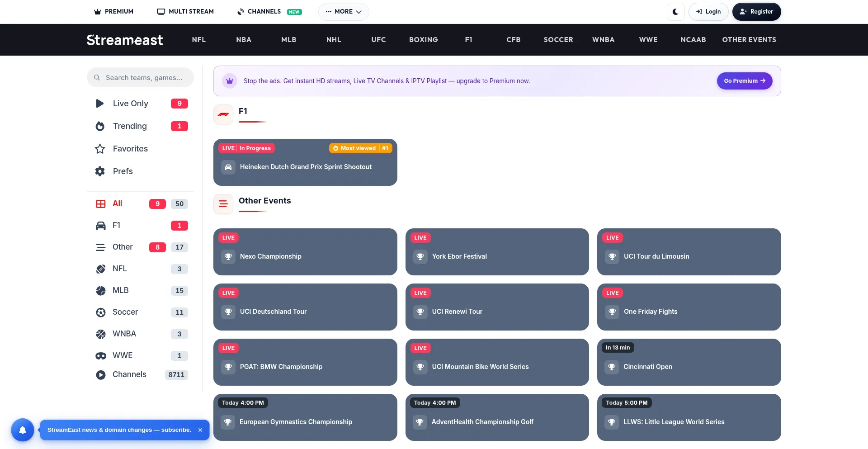
Task: Open the Cincinnati Open event card
Action: (x=689, y=362)
